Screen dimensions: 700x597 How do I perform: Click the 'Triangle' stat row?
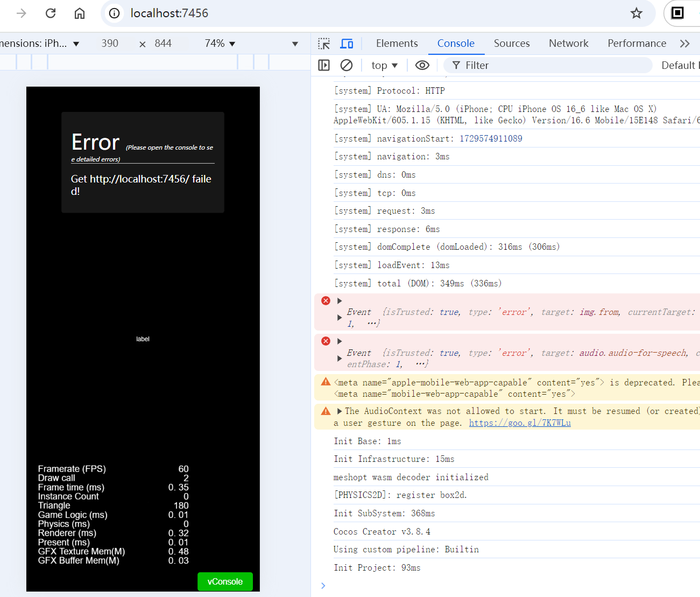coord(113,505)
